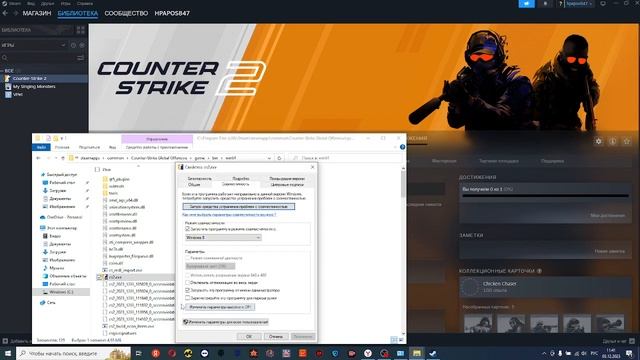Go up one folder in Explorer
640x360 pixels.
click(63, 158)
